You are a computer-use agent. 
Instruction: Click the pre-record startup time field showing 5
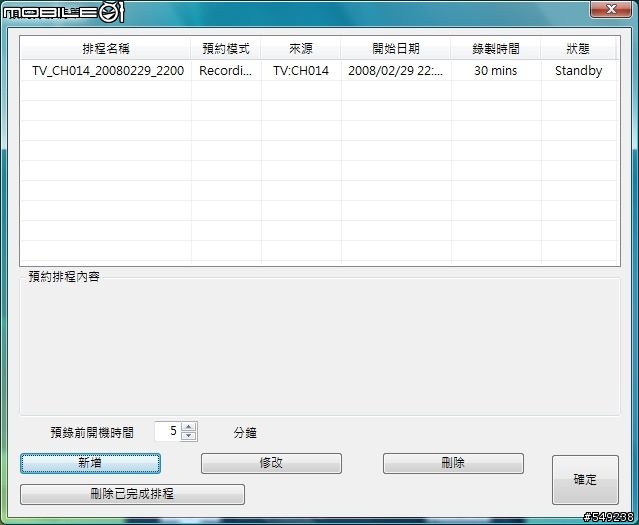pyautogui.click(x=168, y=431)
